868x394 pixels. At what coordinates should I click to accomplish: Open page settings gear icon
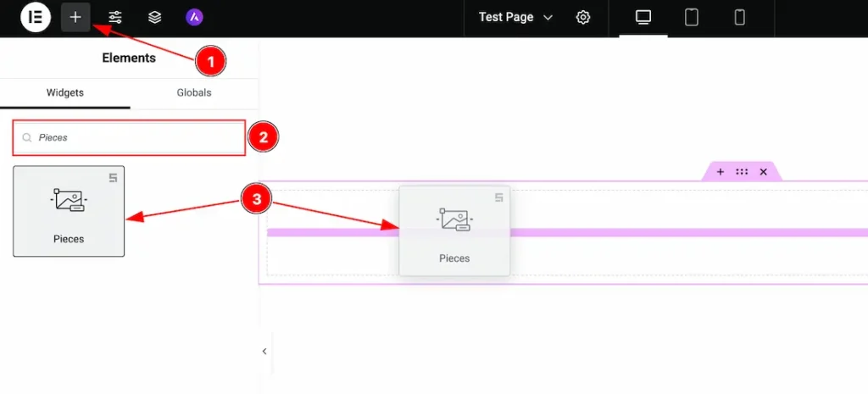coord(583,17)
